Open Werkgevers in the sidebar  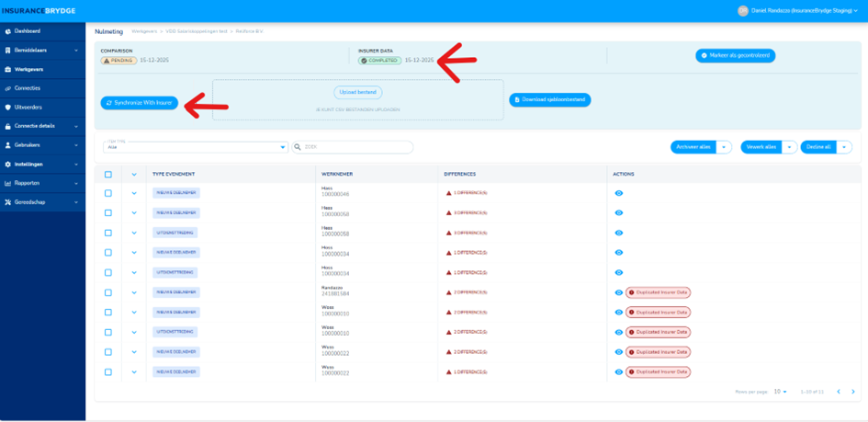point(42,69)
